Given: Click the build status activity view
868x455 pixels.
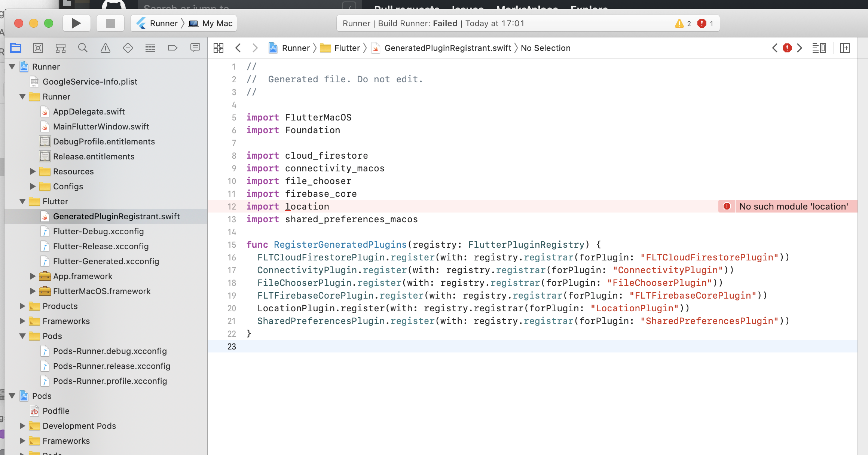Looking at the screenshot, I should (528, 23).
